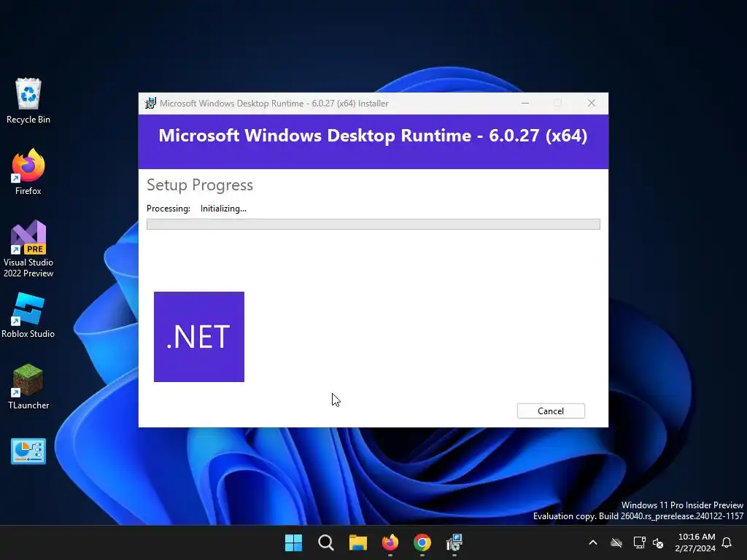
Task: Minimize the installer window
Action: click(x=525, y=103)
